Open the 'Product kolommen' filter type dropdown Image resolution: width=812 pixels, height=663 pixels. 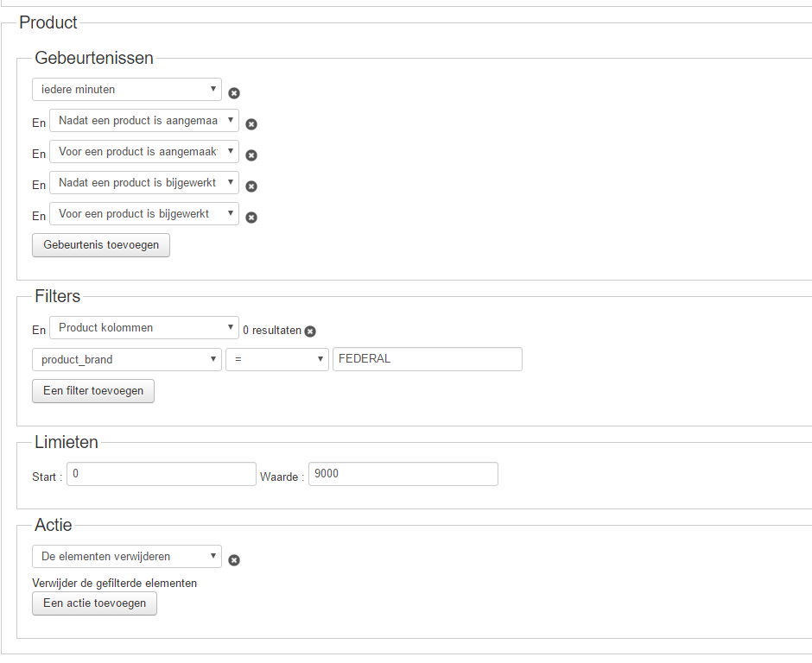click(144, 328)
